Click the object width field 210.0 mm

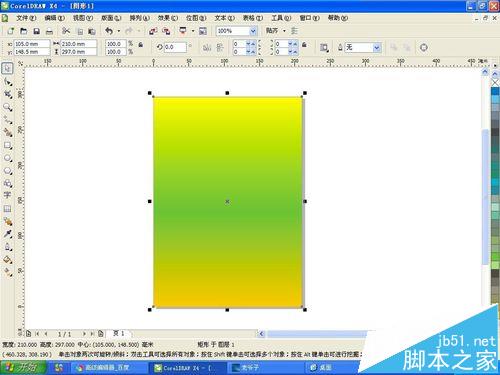(x=78, y=44)
